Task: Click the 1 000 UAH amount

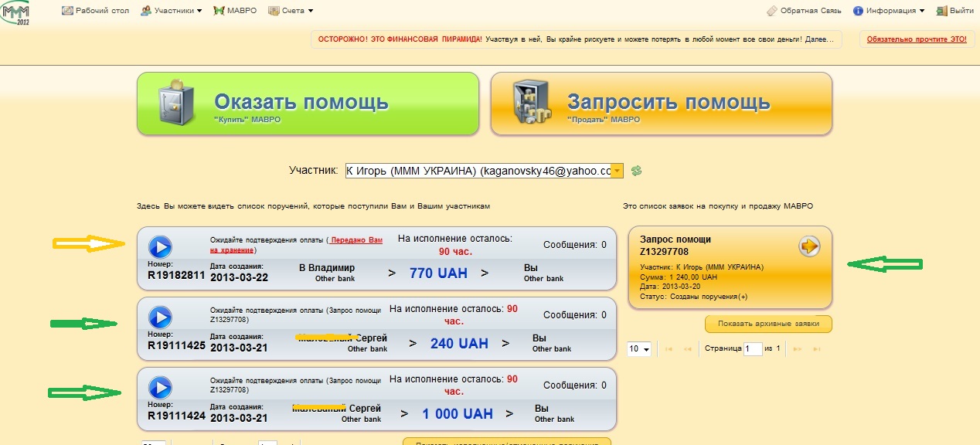Action: (x=458, y=414)
